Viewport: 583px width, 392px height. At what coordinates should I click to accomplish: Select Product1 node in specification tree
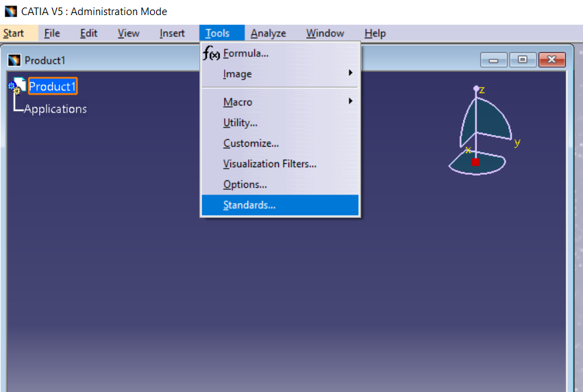(x=53, y=86)
